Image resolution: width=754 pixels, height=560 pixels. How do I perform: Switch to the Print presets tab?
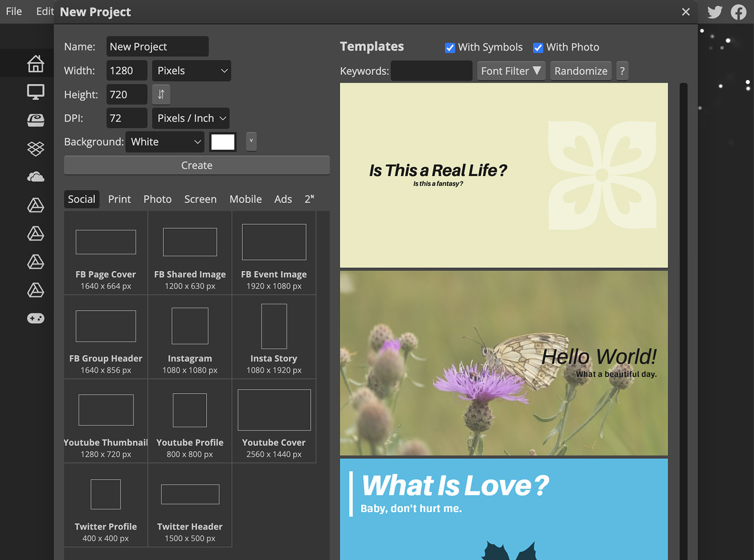(119, 199)
